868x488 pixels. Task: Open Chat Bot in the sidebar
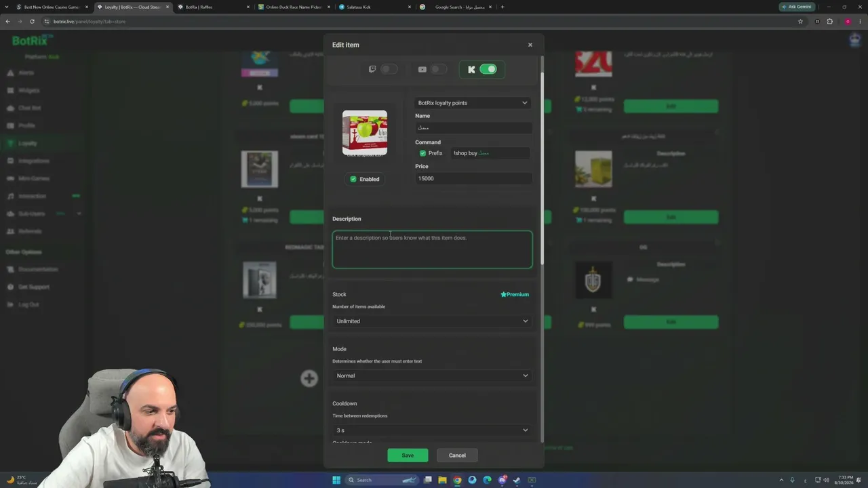click(29, 108)
